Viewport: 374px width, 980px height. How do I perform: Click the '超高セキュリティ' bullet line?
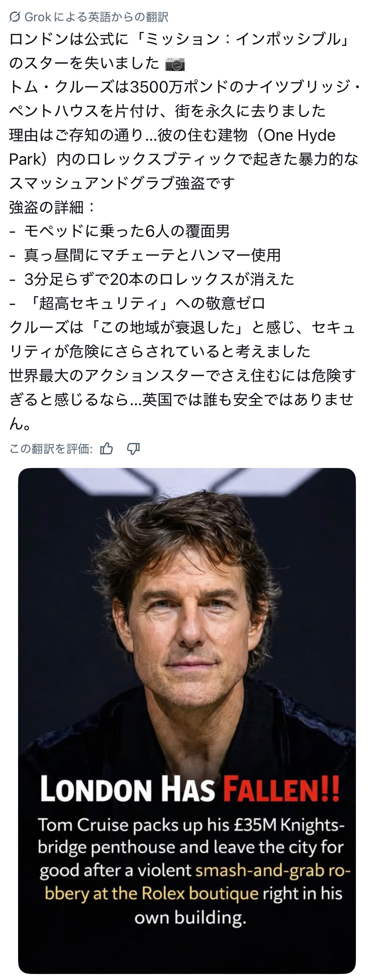point(145,303)
